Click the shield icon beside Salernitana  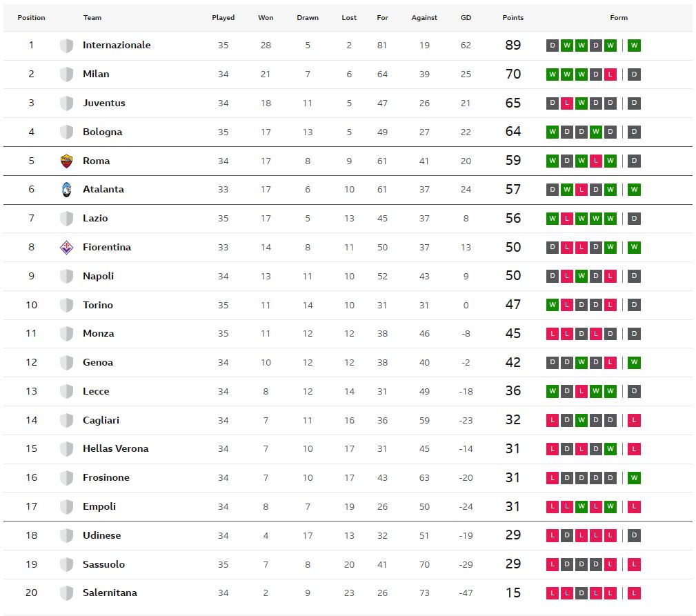point(66,593)
